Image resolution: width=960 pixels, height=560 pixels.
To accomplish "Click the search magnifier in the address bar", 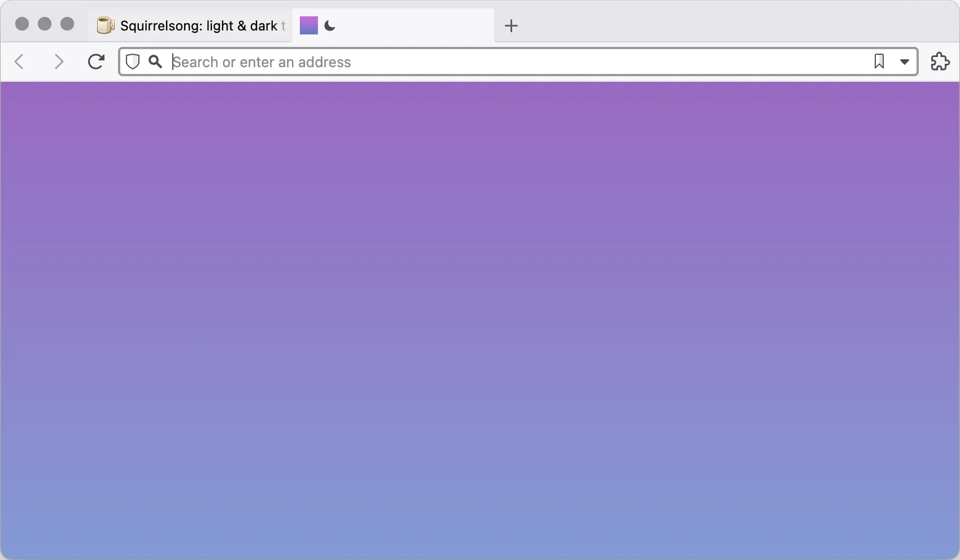I will point(155,62).
